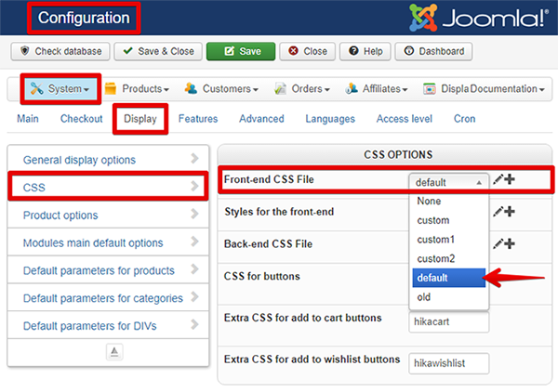Click Save & Close button
This screenshot has width=558, height=392.
tap(158, 51)
